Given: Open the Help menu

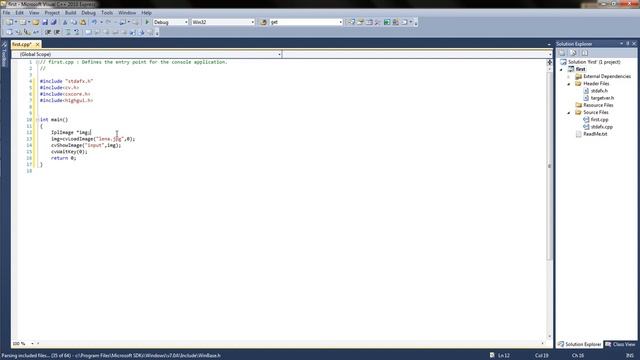Looking at the screenshot, I should (x=147, y=13).
